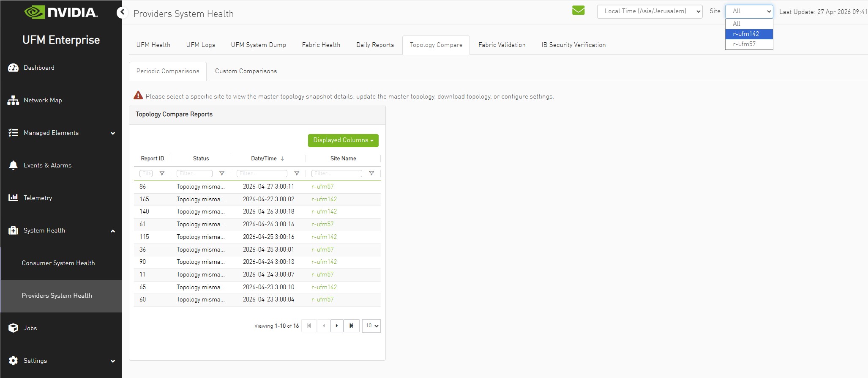Screen dimensions: 868x378
Task: Open the green mail envelope icon
Action: click(578, 11)
